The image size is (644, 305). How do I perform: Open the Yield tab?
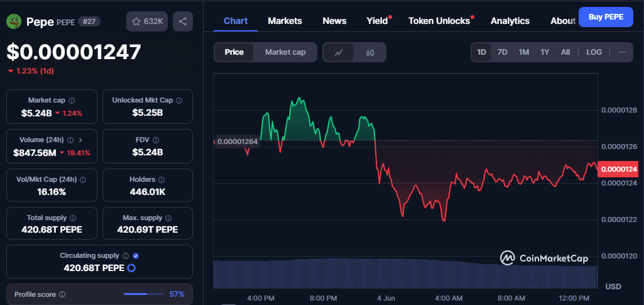coord(377,21)
